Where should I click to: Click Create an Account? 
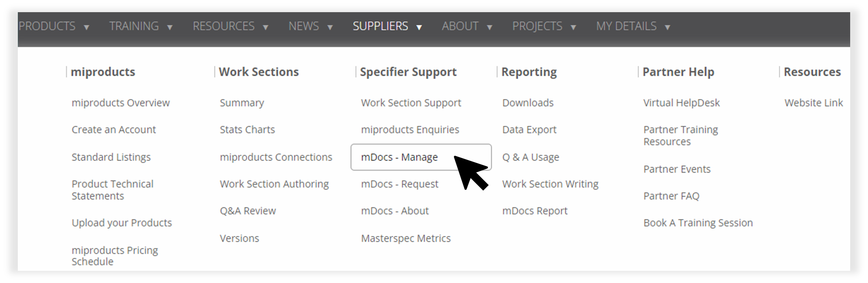click(113, 130)
